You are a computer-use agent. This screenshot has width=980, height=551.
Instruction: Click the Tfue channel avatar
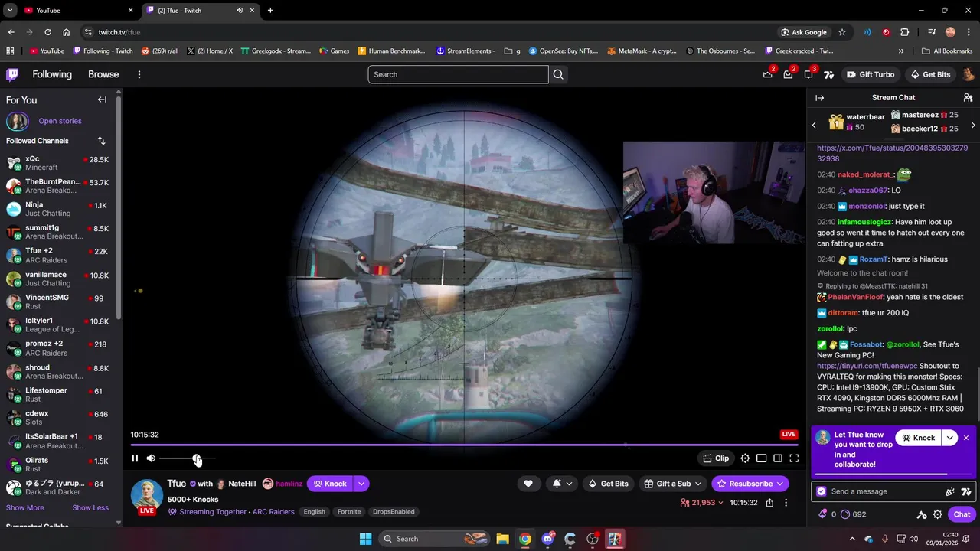click(x=146, y=495)
